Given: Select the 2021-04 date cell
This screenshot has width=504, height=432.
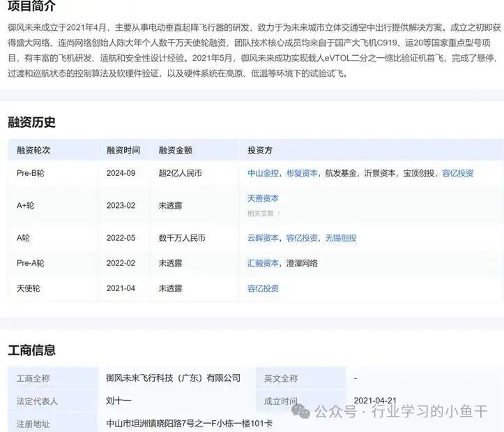Looking at the screenshot, I should [x=121, y=288].
